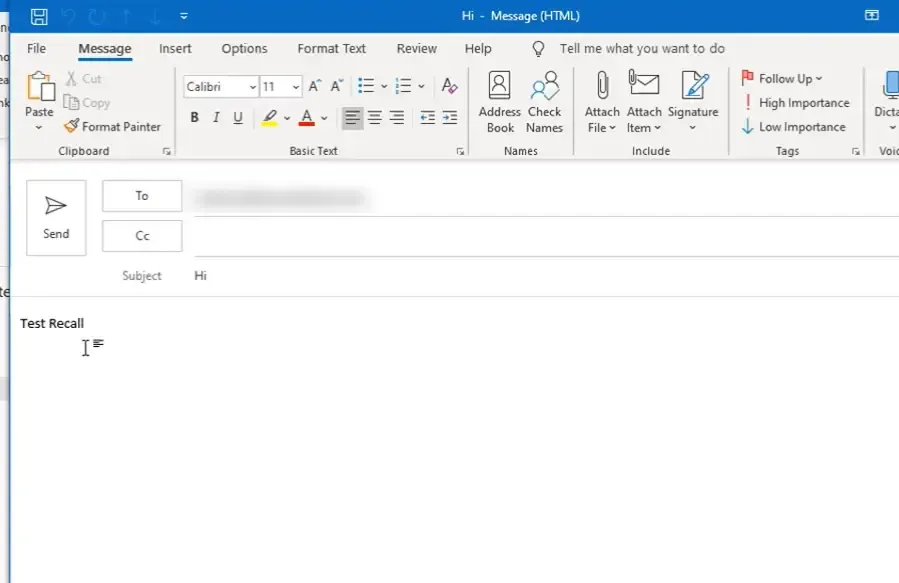
Task: Mark message as High Importance
Action: click(x=797, y=102)
